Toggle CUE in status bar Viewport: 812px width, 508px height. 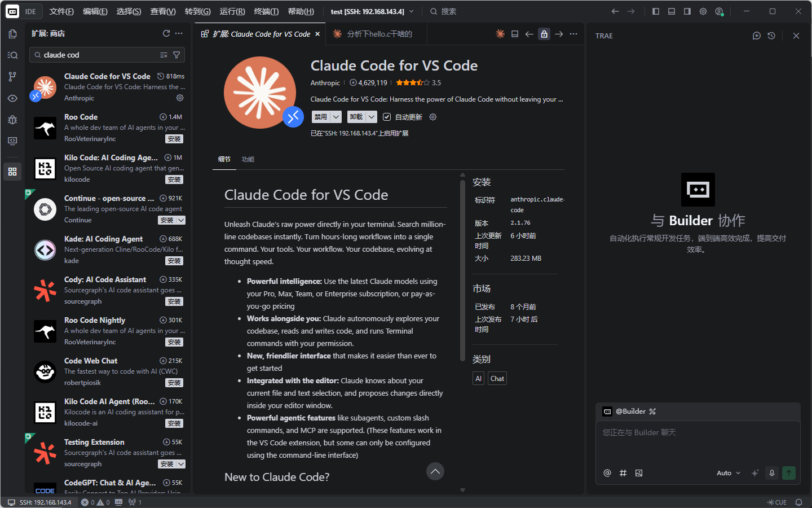(776, 502)
